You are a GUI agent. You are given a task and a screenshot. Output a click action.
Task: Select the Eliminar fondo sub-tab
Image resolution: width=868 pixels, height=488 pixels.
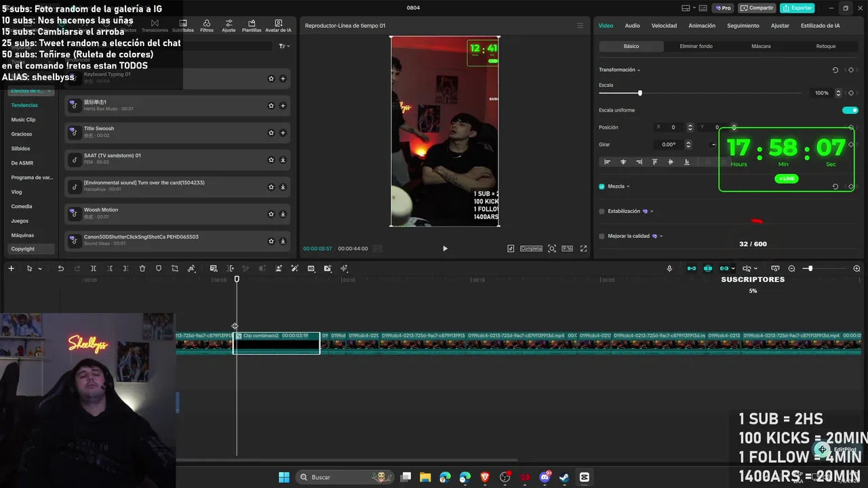(x=696, y=46)
